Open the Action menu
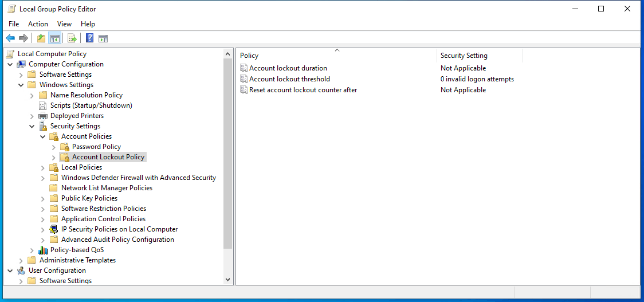The width and height of the screenshot is (644, 302). [x=38, y=24]
